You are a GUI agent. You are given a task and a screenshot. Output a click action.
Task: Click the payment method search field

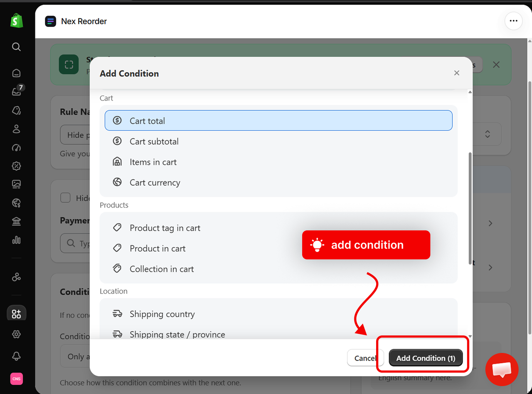[x=75, y=243]
